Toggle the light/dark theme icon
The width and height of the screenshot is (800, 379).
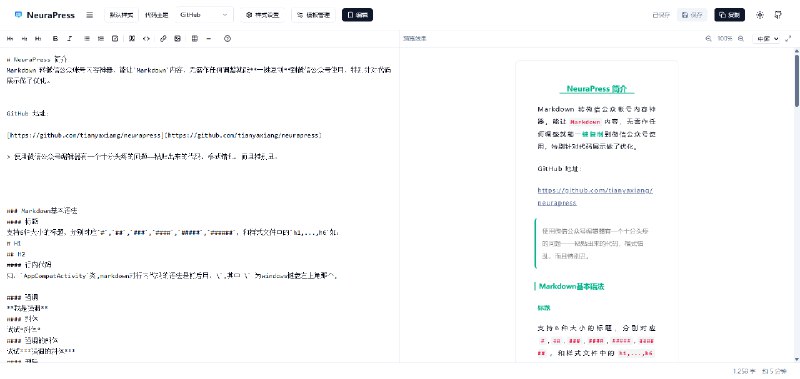click(x=760, y=15)
